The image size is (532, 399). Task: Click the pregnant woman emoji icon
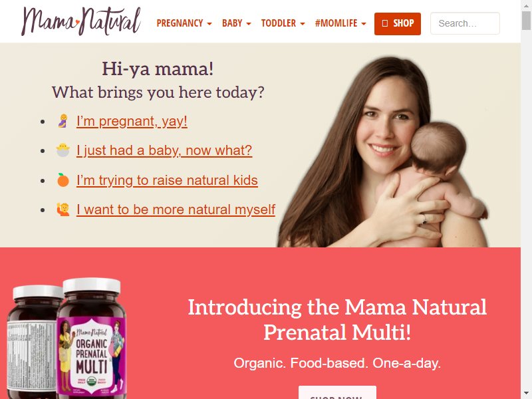point(63,121)
